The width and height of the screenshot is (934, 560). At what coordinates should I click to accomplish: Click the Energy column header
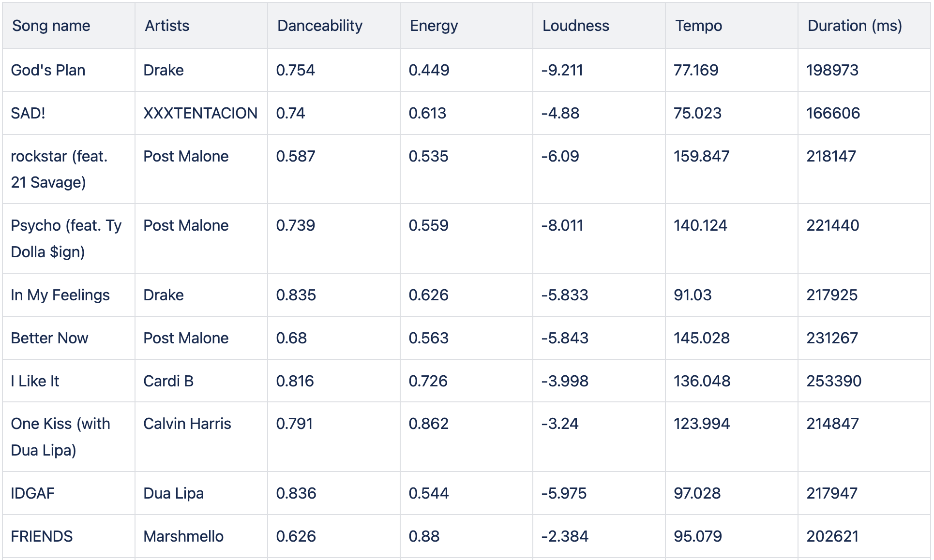point(434,26)
